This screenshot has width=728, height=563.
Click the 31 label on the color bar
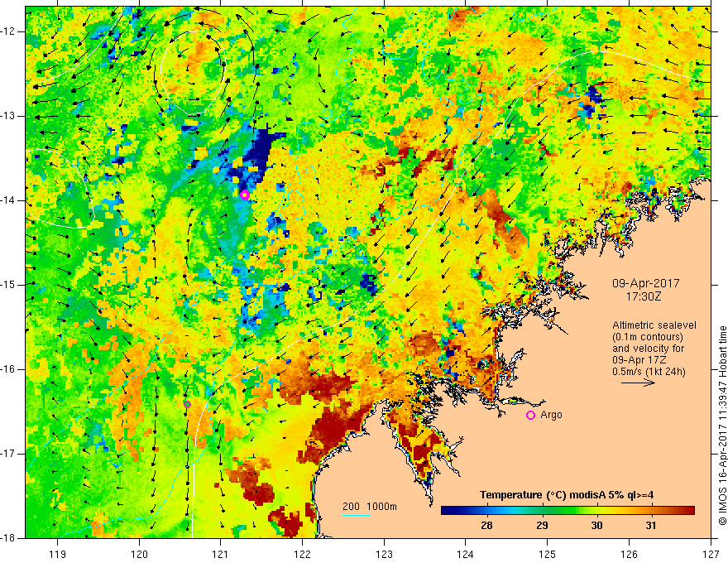[x=651, y=526]
